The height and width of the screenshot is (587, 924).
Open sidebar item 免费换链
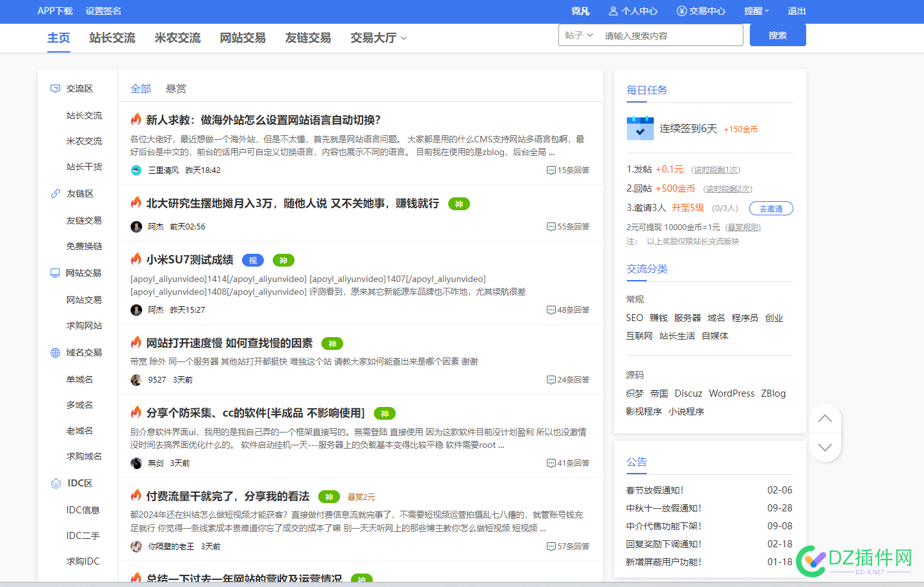tap(85, 246)
